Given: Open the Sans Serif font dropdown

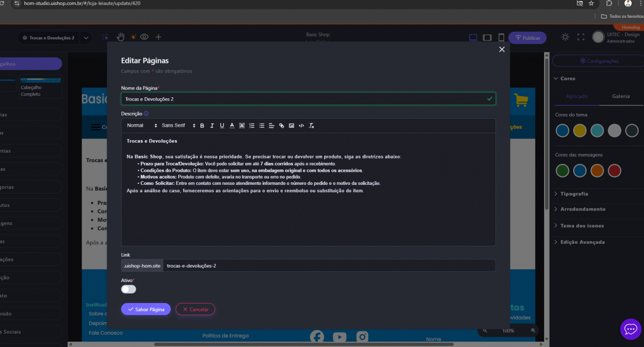Looking at the screenshot, I should tap(178, 126).
